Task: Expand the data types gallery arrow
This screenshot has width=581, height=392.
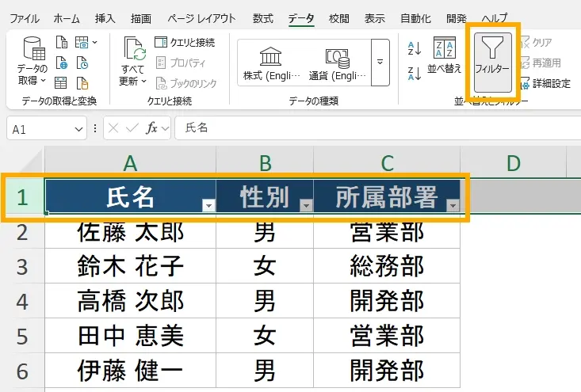Action: pos(380,63)
